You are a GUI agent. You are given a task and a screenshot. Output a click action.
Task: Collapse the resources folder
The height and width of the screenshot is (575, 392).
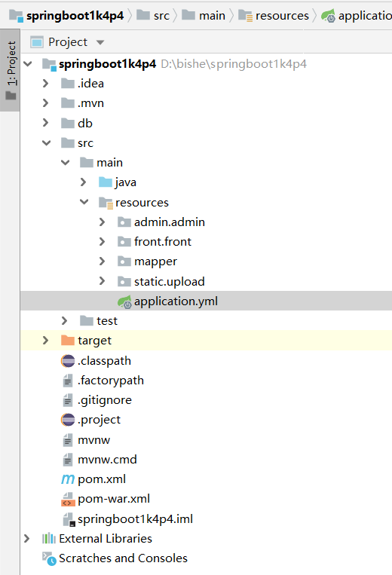tap(84, 202)
